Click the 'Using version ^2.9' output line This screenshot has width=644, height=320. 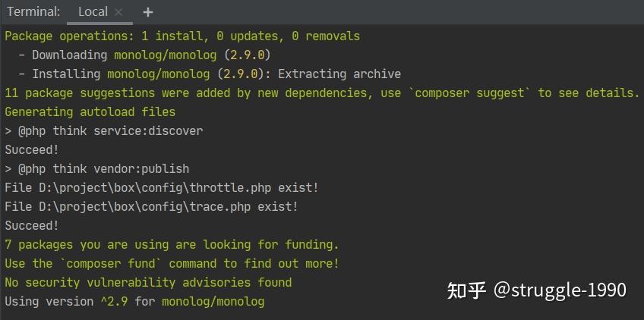134,302
